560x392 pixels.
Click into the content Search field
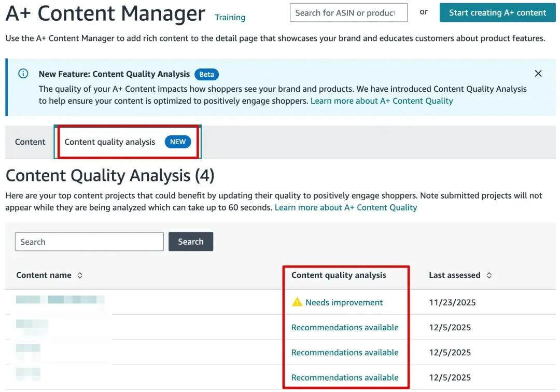(89, 242)
